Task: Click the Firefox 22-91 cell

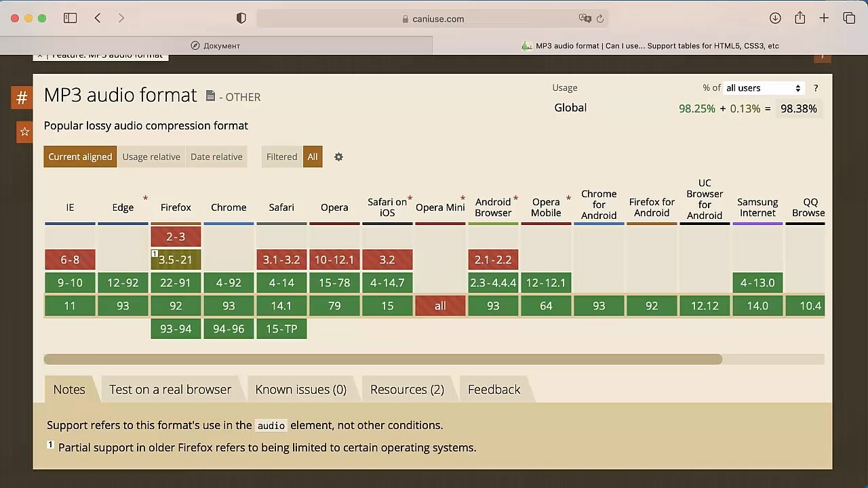Action: [176, 283]
